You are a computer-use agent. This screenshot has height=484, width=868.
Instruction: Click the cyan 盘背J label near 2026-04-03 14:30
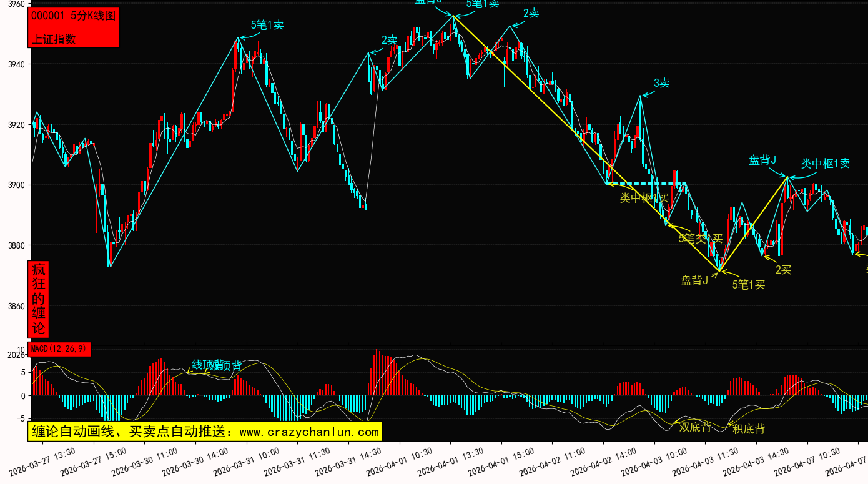coord(762,160)
